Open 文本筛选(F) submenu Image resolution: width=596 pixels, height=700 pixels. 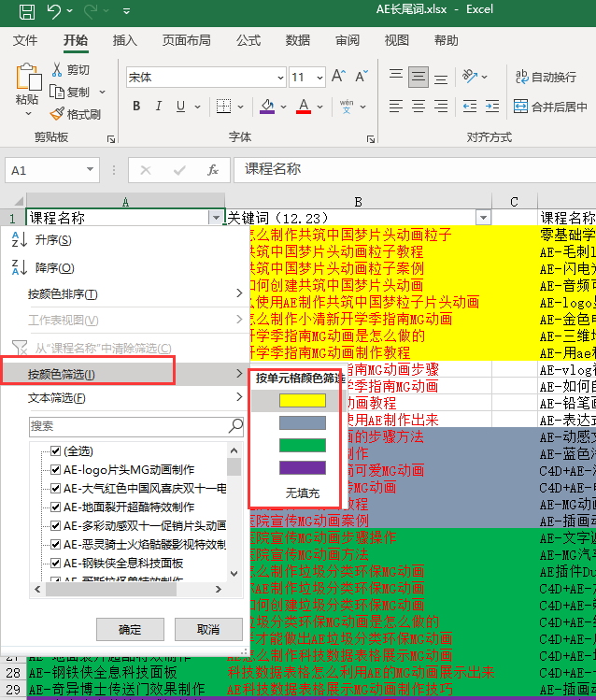125,398
